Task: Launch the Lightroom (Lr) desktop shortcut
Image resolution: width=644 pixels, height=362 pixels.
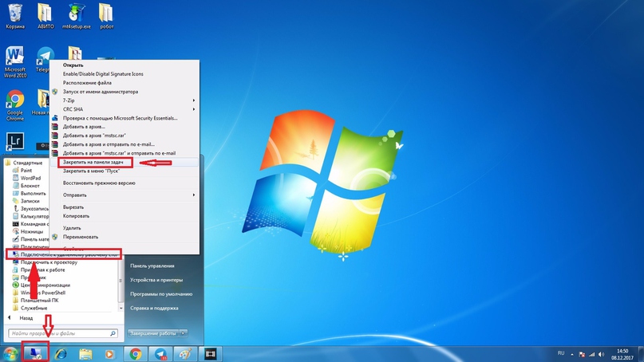Action: click(15, 142)
